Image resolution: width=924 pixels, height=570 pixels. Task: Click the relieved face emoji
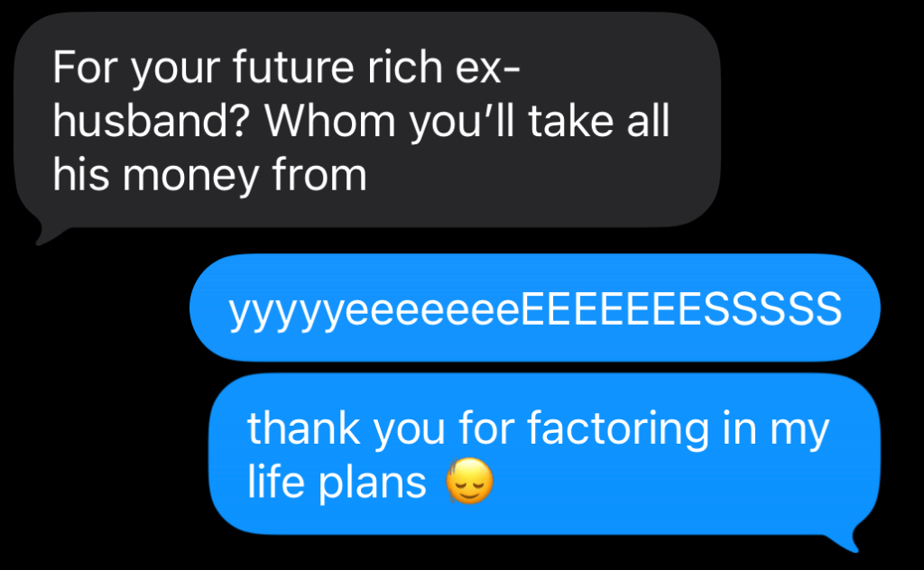pos(469,481)
